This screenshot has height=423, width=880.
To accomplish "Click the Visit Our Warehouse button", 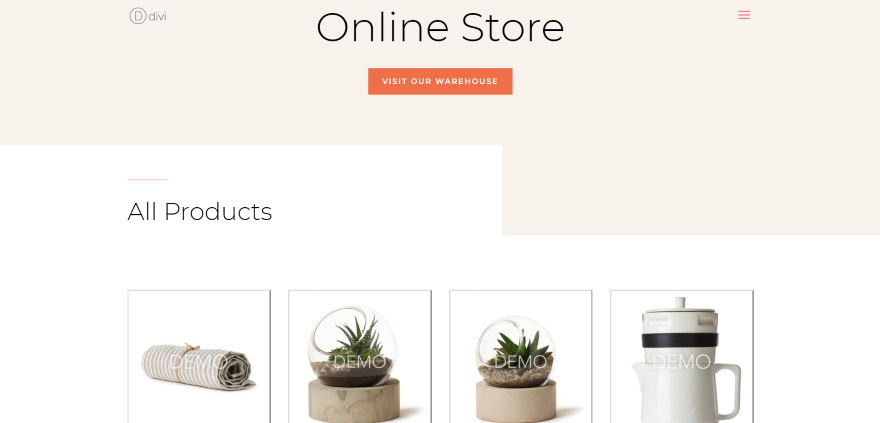I will [x=440, y=81].
